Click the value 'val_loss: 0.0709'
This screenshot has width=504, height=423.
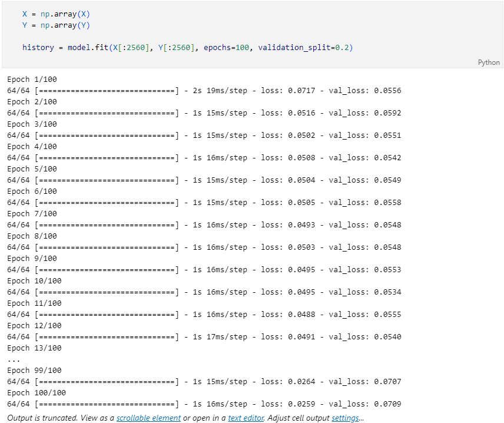pyautogui.click(x=365, y=404)
